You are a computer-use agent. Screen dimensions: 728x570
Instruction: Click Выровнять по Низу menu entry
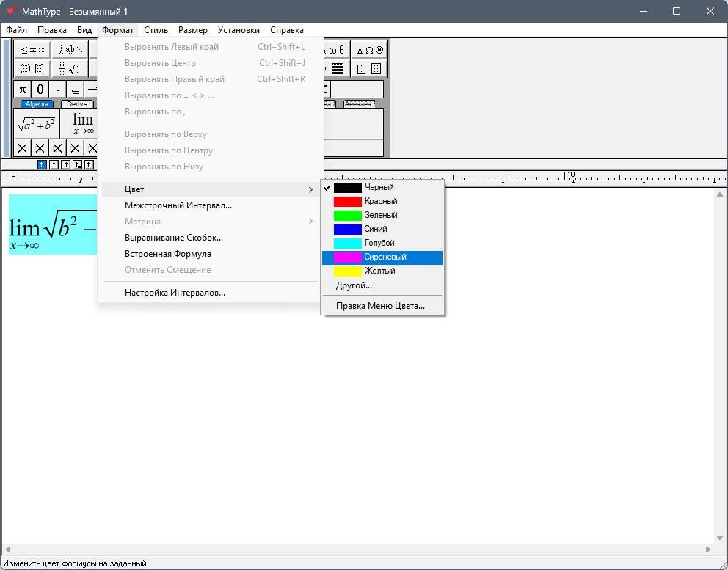coord(210,167)
